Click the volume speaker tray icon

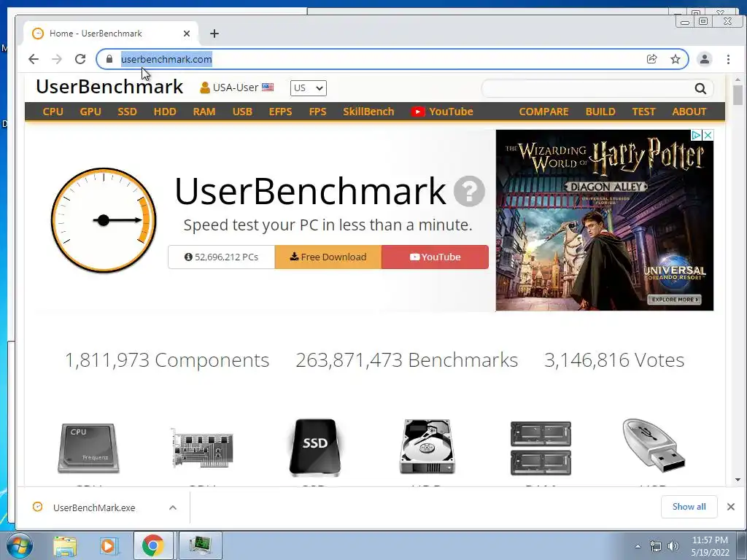673,546
